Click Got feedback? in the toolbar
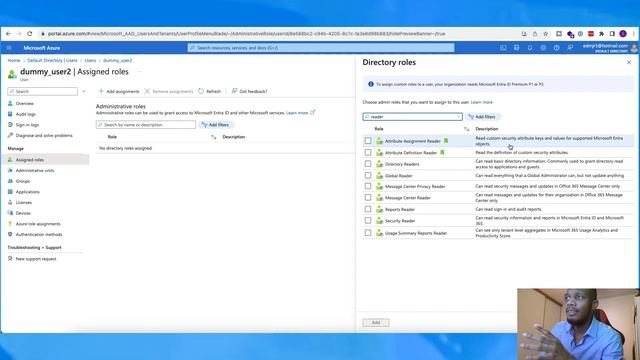 click(249, 91)
